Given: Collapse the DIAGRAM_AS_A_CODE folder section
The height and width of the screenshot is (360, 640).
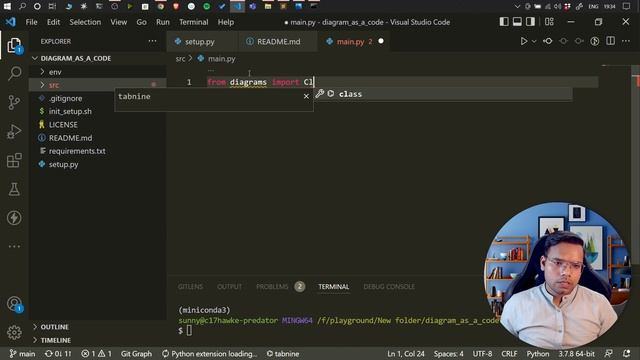Looking at the screenshot, I should (x=98, y=58).
